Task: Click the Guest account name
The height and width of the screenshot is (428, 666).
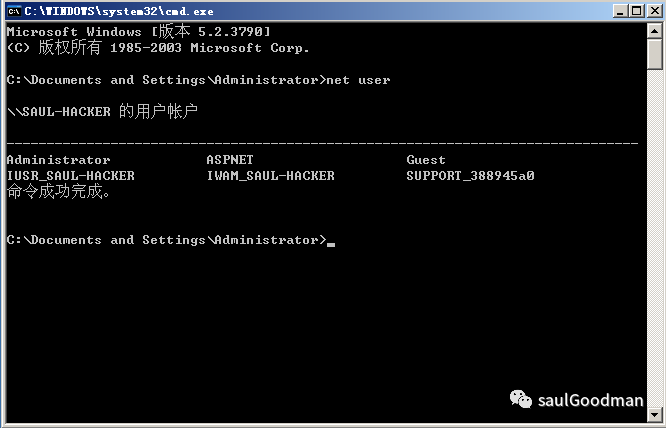Action: [x=426, y=160]
